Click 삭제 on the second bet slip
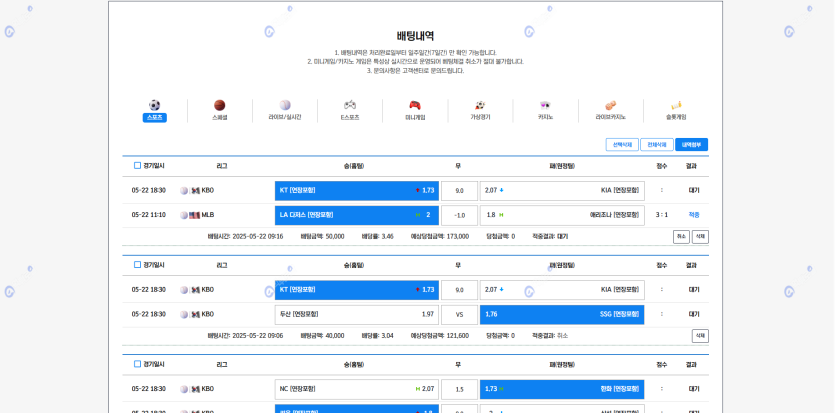The width and height of the screenshot is (835, 413). pos(700,336)
